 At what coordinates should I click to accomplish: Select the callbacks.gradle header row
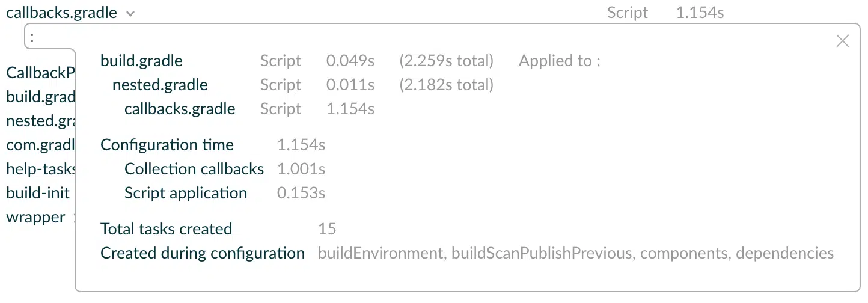pos(365,13)
